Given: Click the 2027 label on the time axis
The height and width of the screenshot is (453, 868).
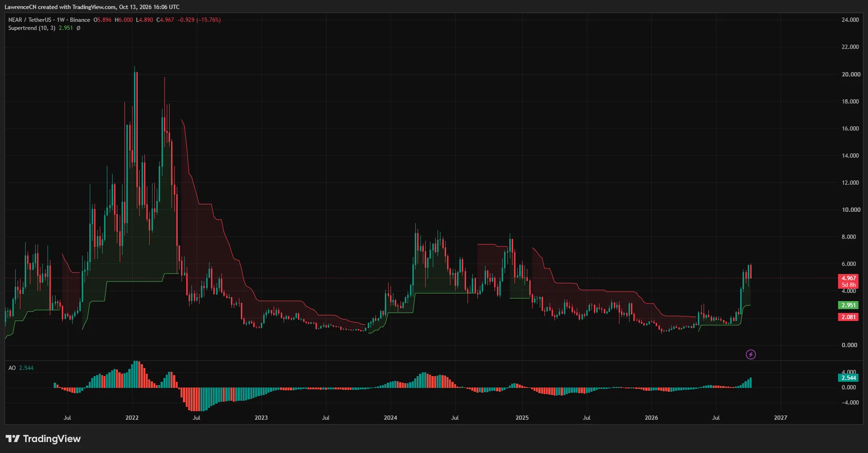Looking at the screenshot, I should pos(781,418).
